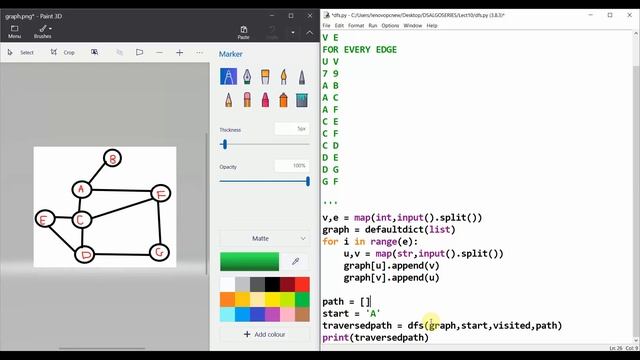The width and height of the screenshot is (640, 360).
Task: Choose the red colour swatch
Action: point(302,284)
